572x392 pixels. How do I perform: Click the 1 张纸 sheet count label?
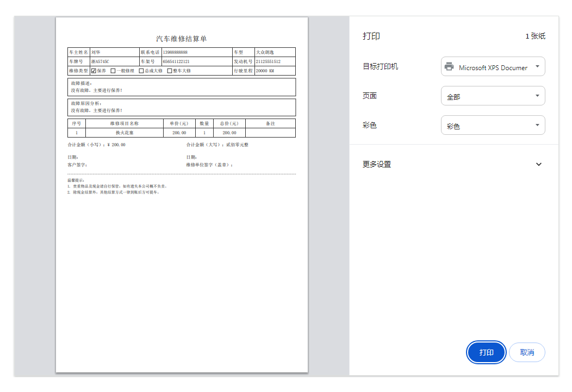click(x=535, y=36)
